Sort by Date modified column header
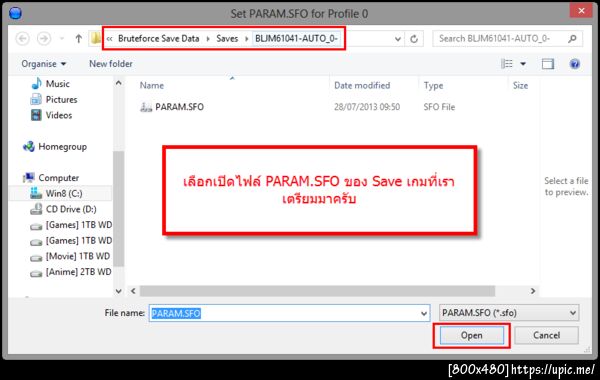The height and width of the screenshot is (380, 600). tap(362, 85)
